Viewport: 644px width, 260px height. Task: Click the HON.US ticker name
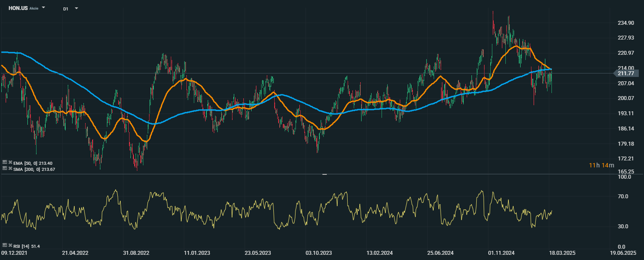pyautogui.click(x=18, y=8)
